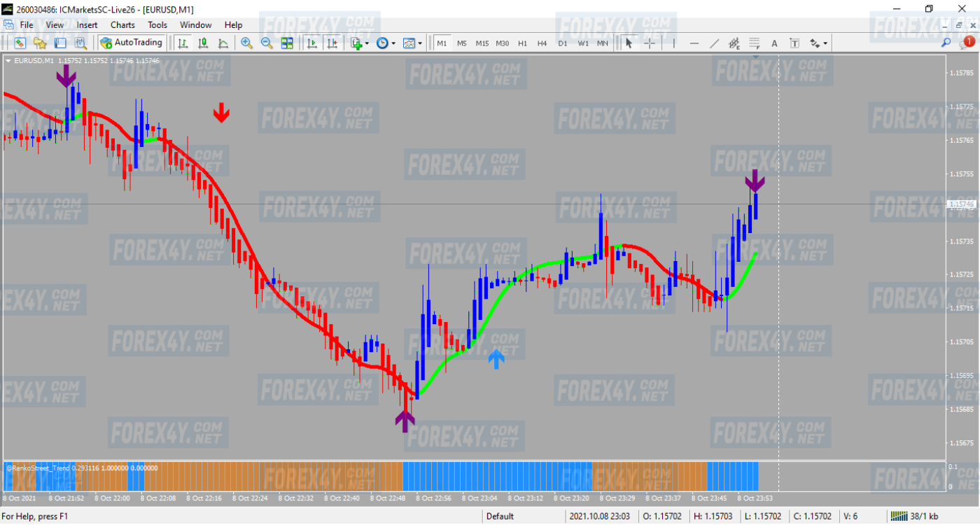980x525 pixels.
Task: Select the Candlestick chart type
Action: pos(203,43)
